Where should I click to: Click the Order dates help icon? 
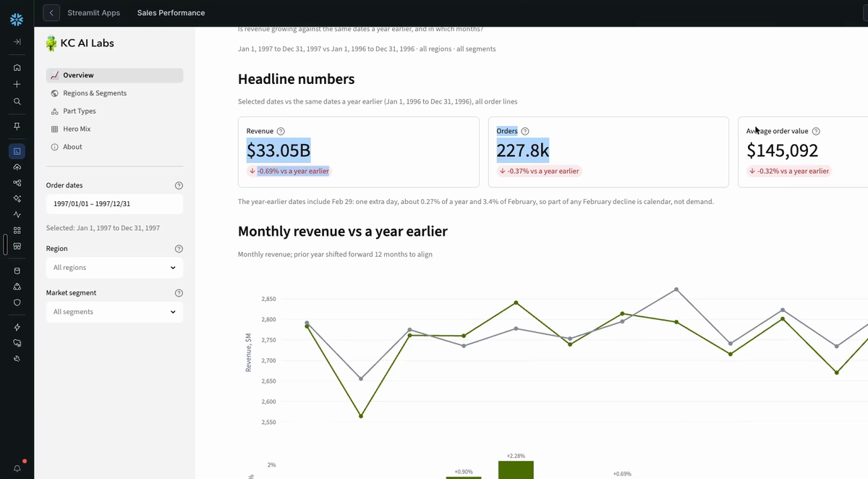coord(179,185)
